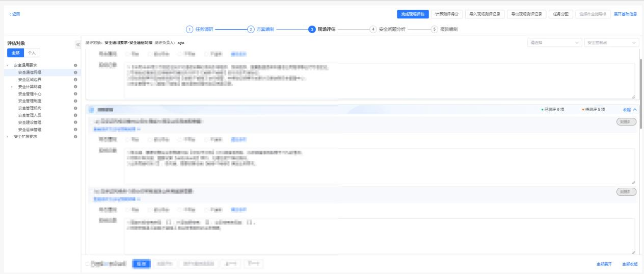Image resolution: width=644 pixels, height=274 pixels.
Task: Click the info icon beside 安全运维管理
Action: [75, 130]
